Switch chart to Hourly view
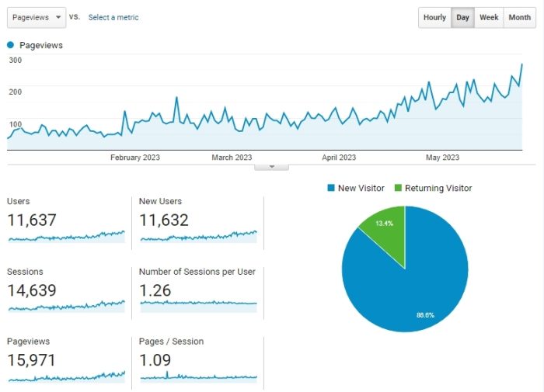Image resolution: width=544 pixels, height=392 pixels. coord(434,17)
